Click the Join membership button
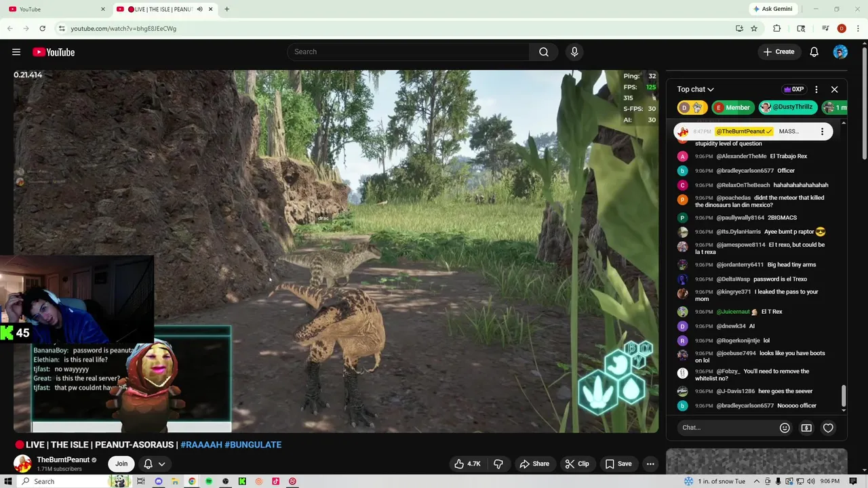Image resolution: width=868 pixels, height=488 pixels. [x=121, y=464]
